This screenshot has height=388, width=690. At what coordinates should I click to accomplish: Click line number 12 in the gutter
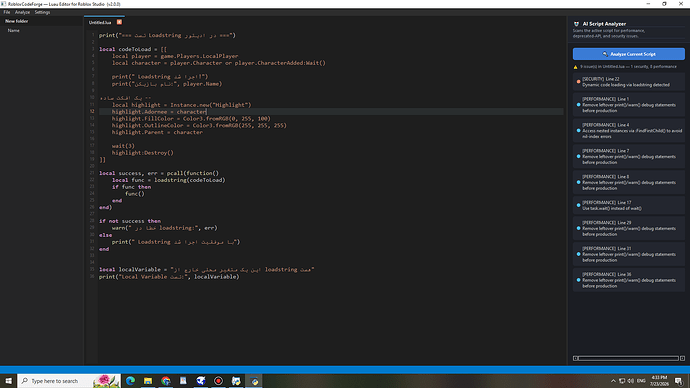pos(92,111)
